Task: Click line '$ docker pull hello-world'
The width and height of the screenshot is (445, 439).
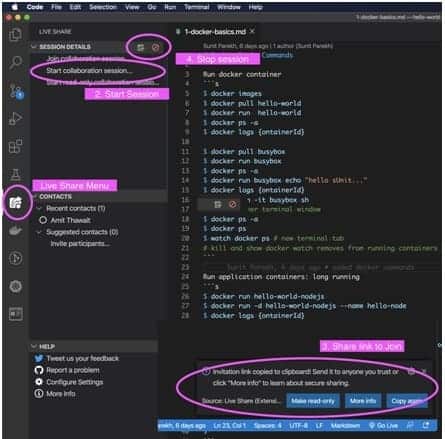Action: pyautogui.click(x=252, y=103)
